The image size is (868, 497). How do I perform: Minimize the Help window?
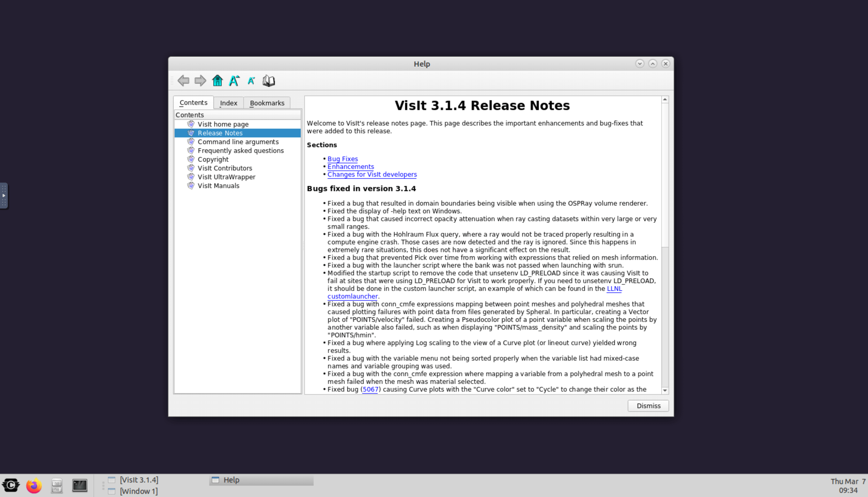coord(640,64)
